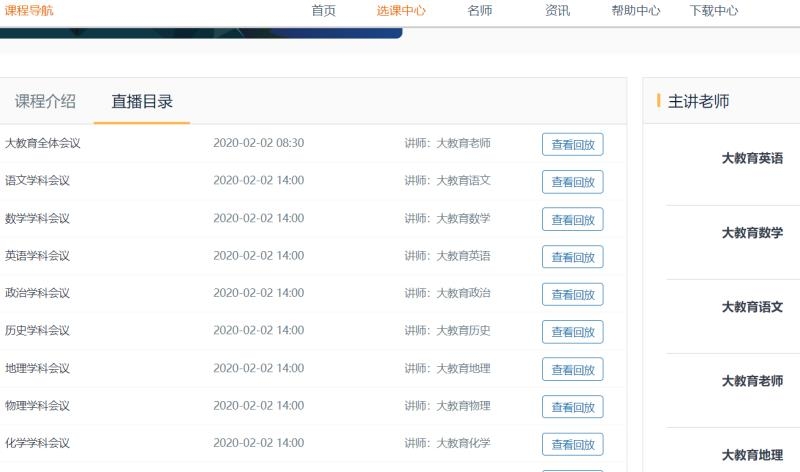Click the 物理学科会议 course title
This screenshot has width=800, height=472.
click(37, 405)
